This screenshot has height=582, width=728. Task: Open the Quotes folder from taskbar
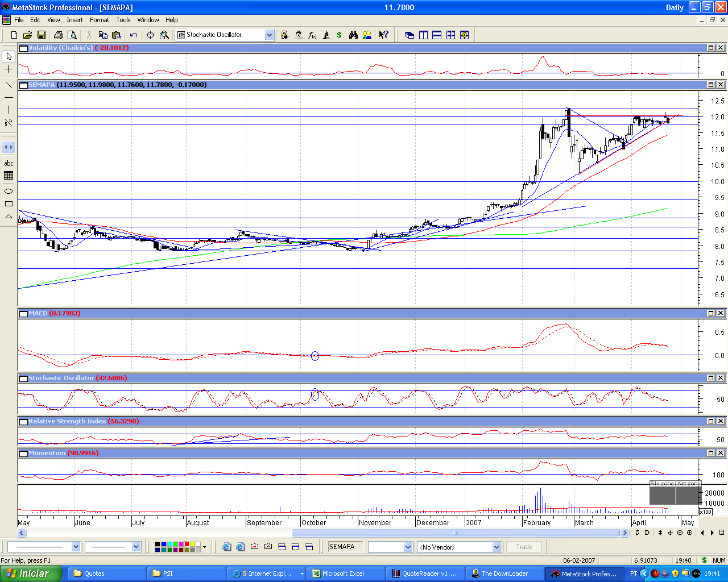pyautogui.click(x=106, y=573)
